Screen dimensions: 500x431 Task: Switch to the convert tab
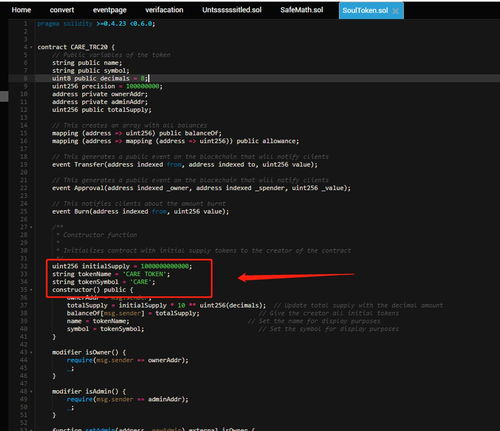62,10
